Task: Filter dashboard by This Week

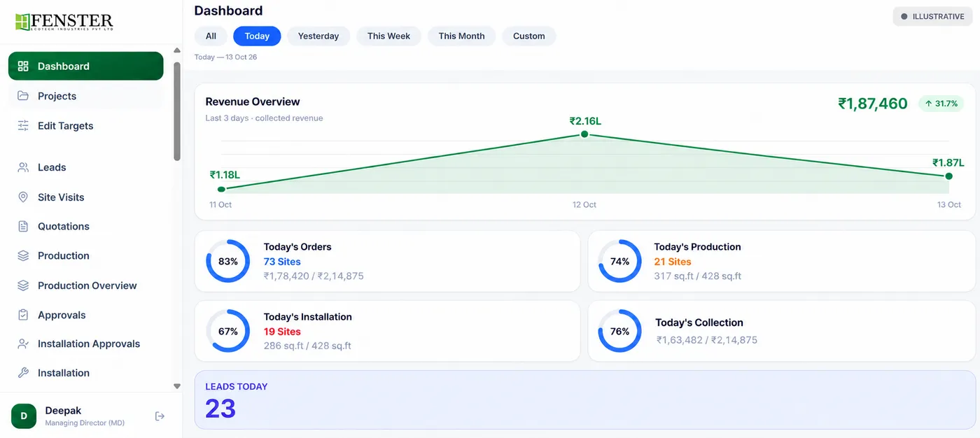Action: pos(389,36)
